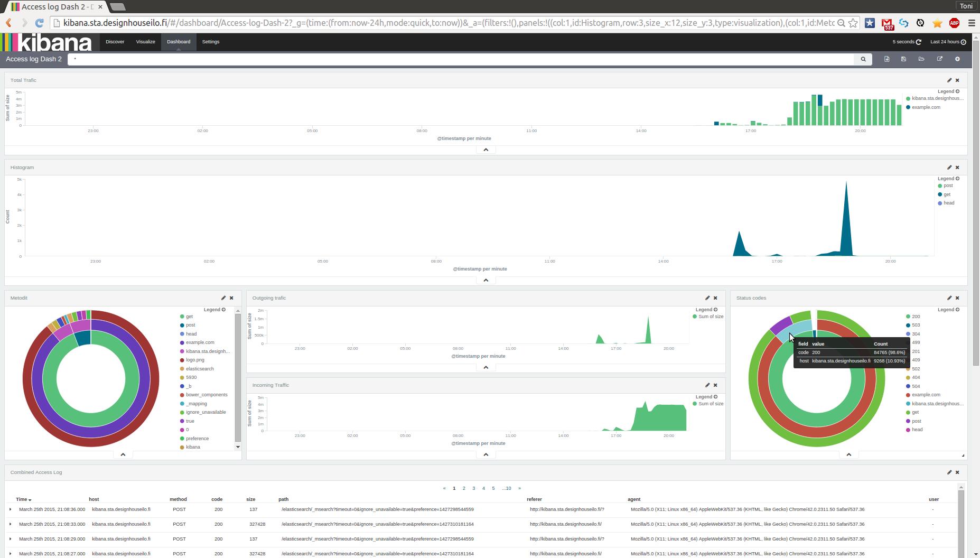
Task: Go to page 2 of access log
Action: pyautogui.click(x=464, y=488)
